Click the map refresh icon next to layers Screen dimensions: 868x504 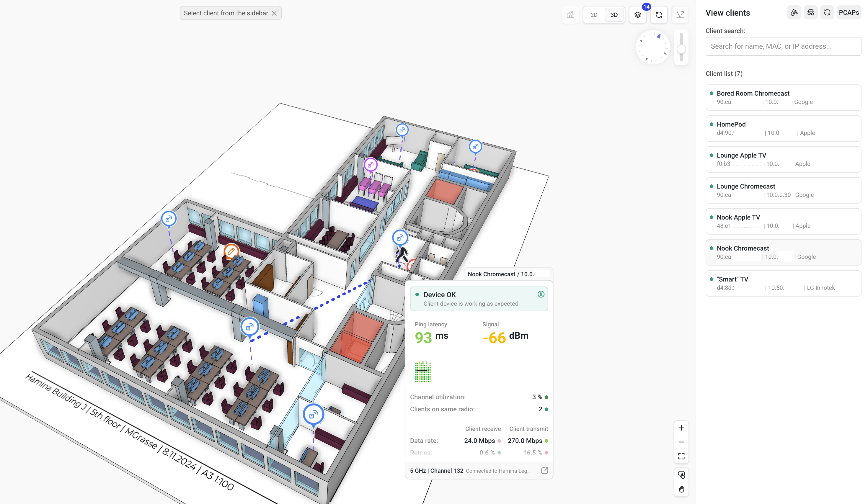click(659, 15)
